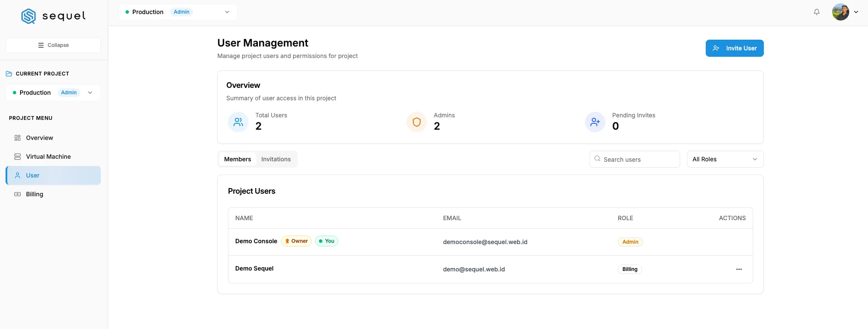This screenshot has height=329, width=868.
Task: Click democonsole@sequel.web.id email
Action: pos(485,242)
